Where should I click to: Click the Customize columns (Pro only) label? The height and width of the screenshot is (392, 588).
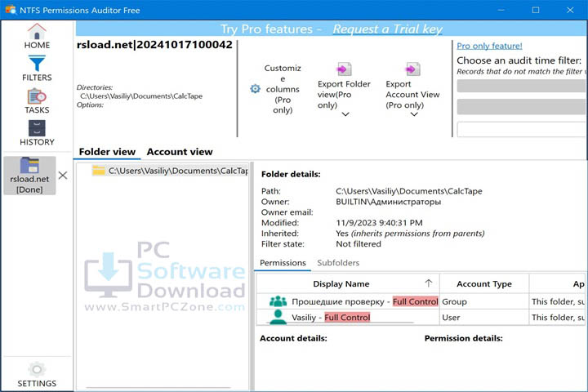[x=283, y=89]
